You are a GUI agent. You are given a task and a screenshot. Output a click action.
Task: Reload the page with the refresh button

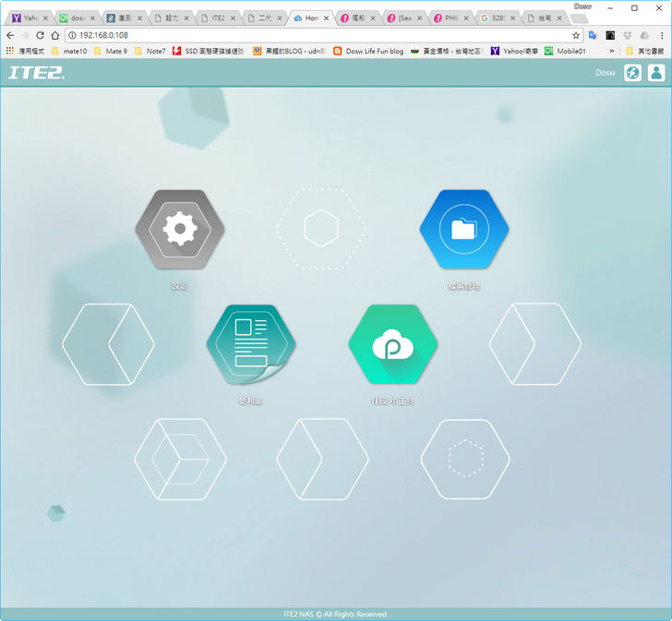coord(41,35)
